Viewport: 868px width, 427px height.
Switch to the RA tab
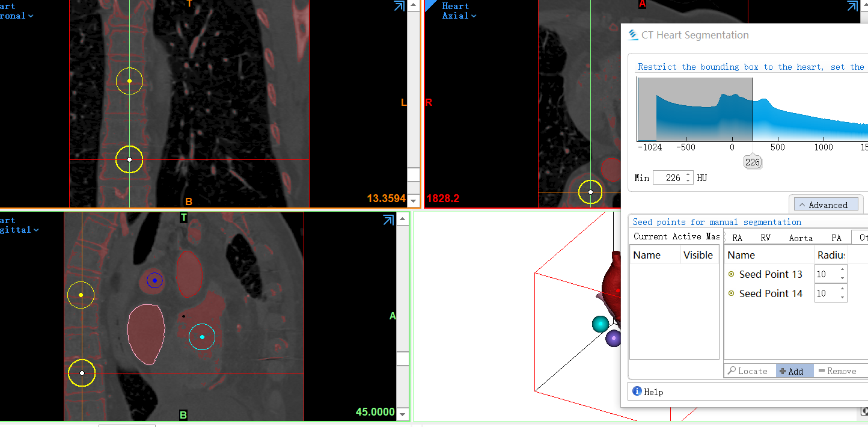point(738,238)
